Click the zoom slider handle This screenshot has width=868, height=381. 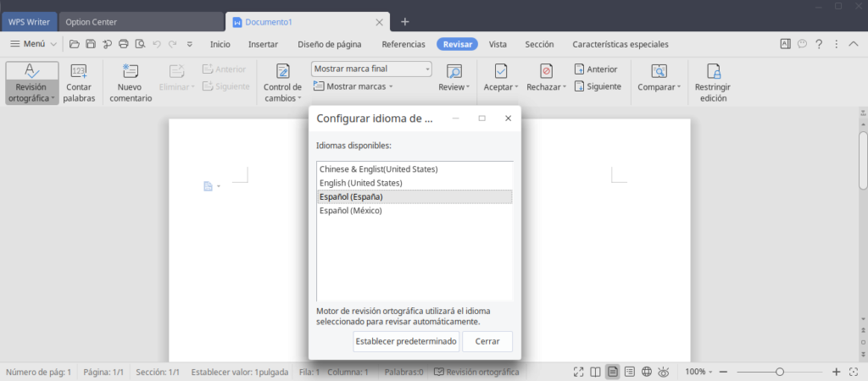(x=779, y=372)
